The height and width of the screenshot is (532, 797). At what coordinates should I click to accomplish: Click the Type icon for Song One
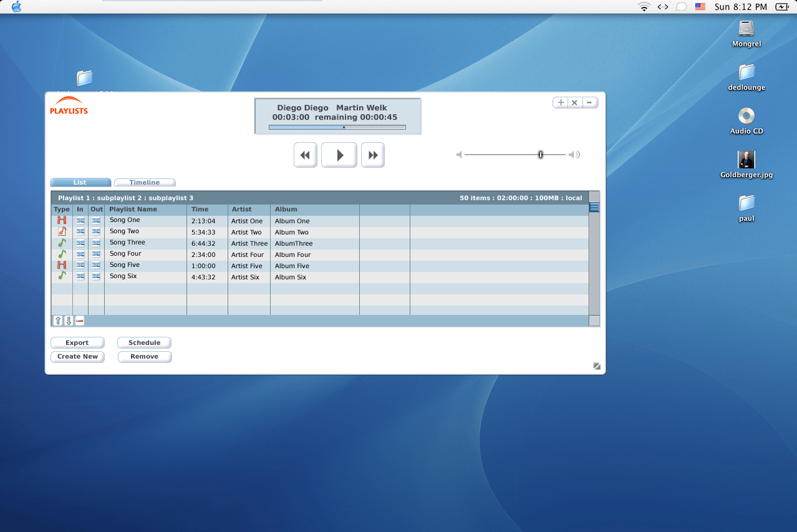click(x=62, y=220)
